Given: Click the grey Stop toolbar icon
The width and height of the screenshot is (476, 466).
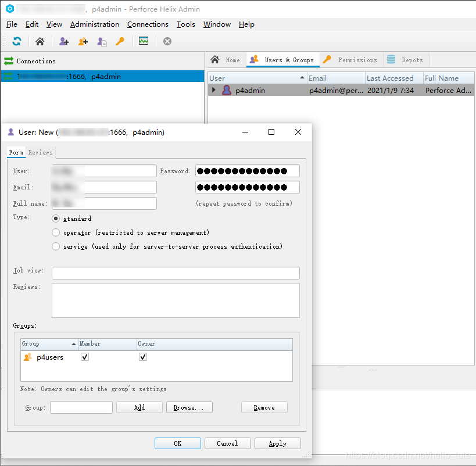Looking at the screenshot, I should tap(167, 41).
